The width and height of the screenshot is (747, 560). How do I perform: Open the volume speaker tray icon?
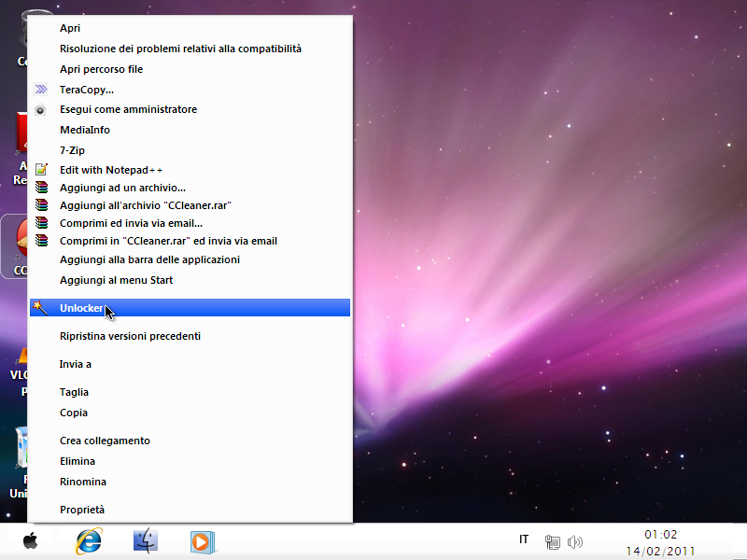pos(575,541)
